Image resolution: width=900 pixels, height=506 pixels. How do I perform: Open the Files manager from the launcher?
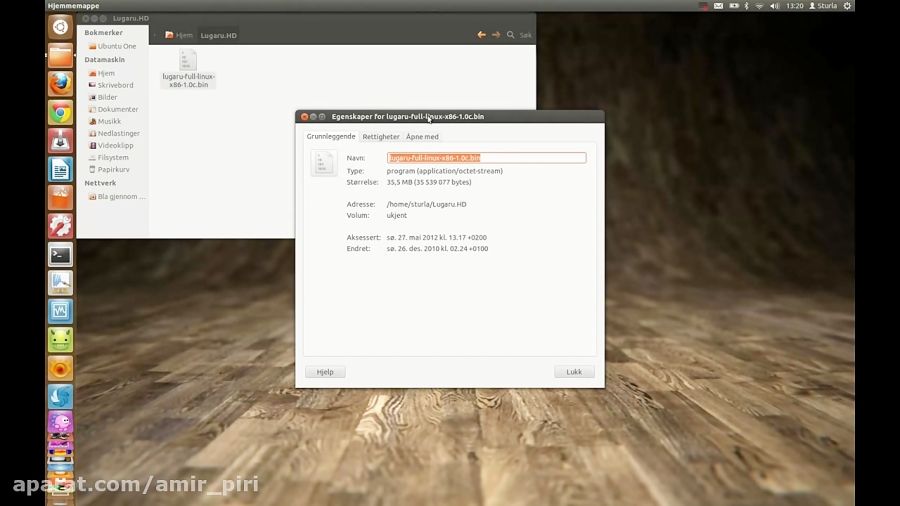point(60,56)
